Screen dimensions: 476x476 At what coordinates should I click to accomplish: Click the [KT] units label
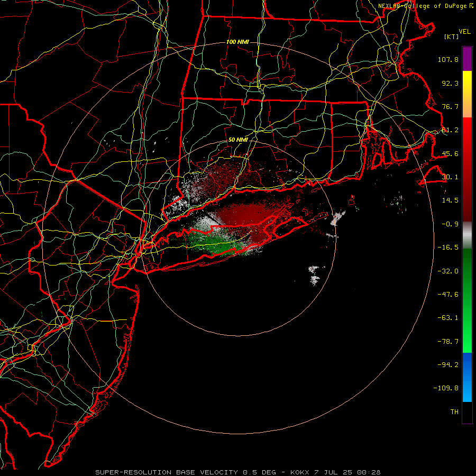click(452, 36)
